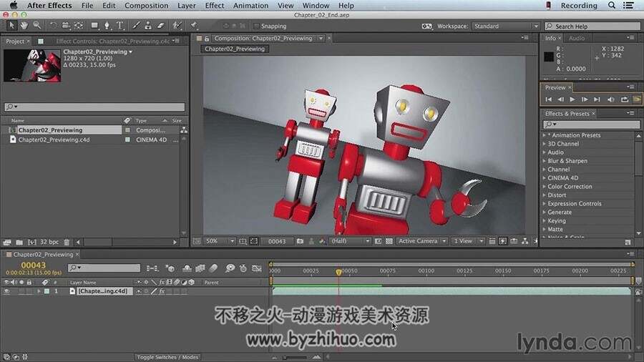Expand the Animation Presets category

[545, 135]
